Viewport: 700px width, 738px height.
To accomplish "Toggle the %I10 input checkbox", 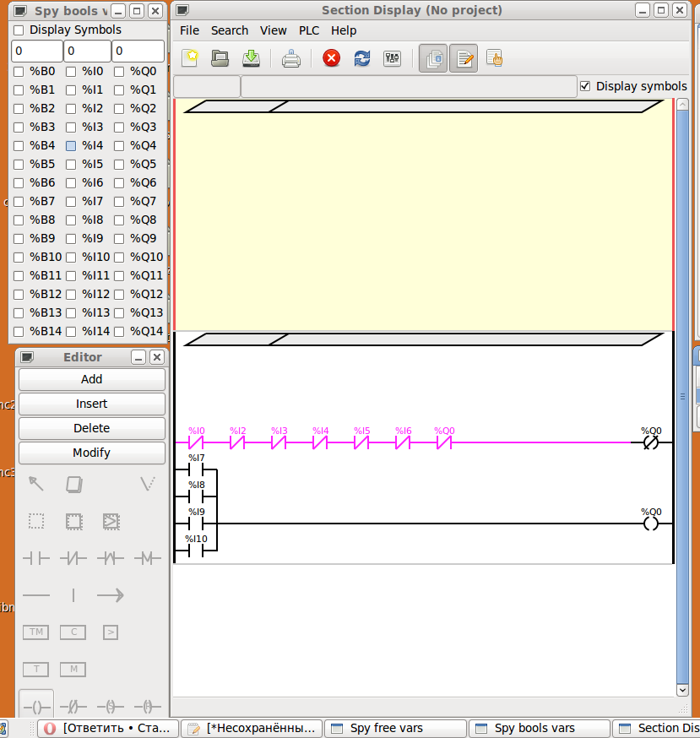I will tap(71, 258).
